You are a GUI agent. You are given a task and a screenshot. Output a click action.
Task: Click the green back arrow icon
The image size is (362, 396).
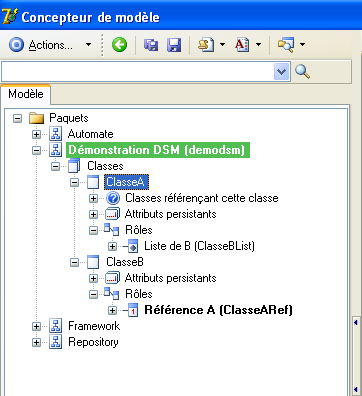point(119,44)
